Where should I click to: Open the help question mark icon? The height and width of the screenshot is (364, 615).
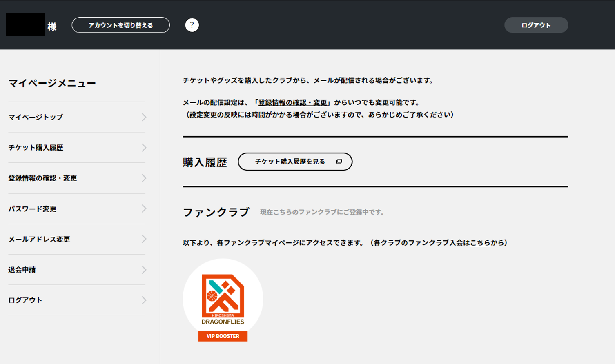[192, 25]
